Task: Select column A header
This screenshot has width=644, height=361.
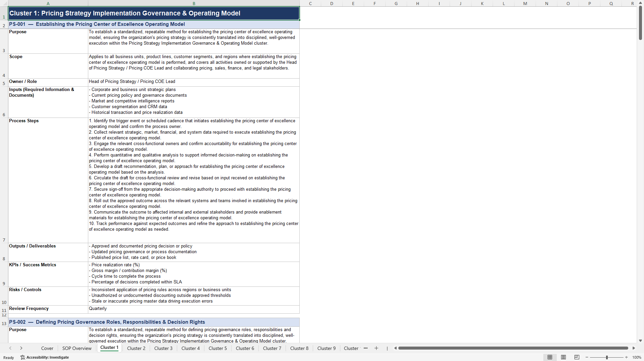Action: point(48,3)
